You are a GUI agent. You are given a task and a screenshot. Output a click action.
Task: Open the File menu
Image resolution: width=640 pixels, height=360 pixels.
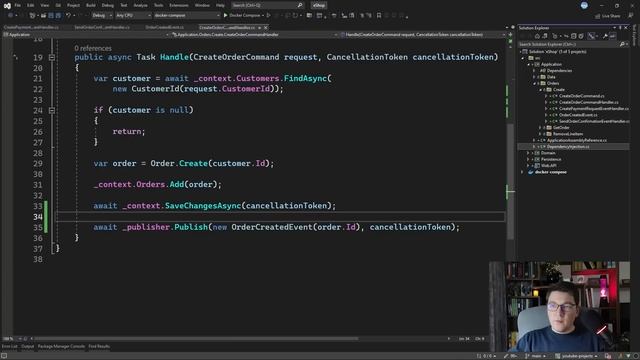[17, 5]
